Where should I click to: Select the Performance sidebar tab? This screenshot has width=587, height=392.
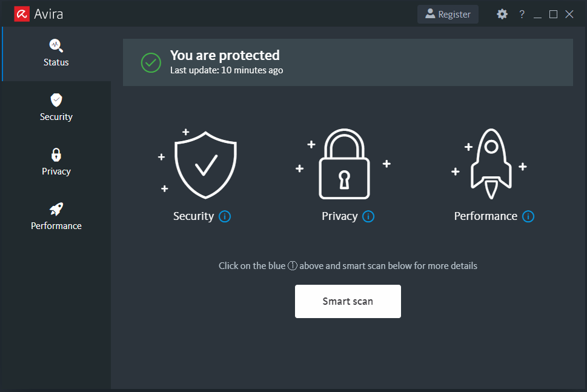56,217
